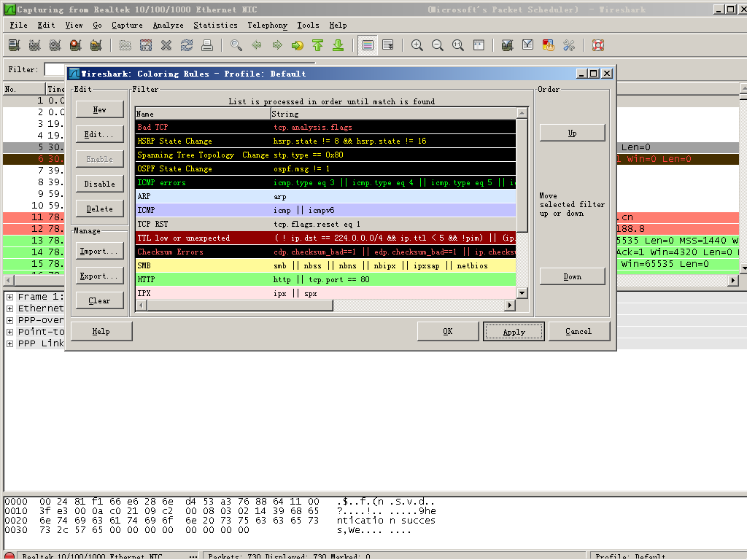Edit capture filter toolbar icon
Screen dimensions: 747x560
(x=508, y=45)
